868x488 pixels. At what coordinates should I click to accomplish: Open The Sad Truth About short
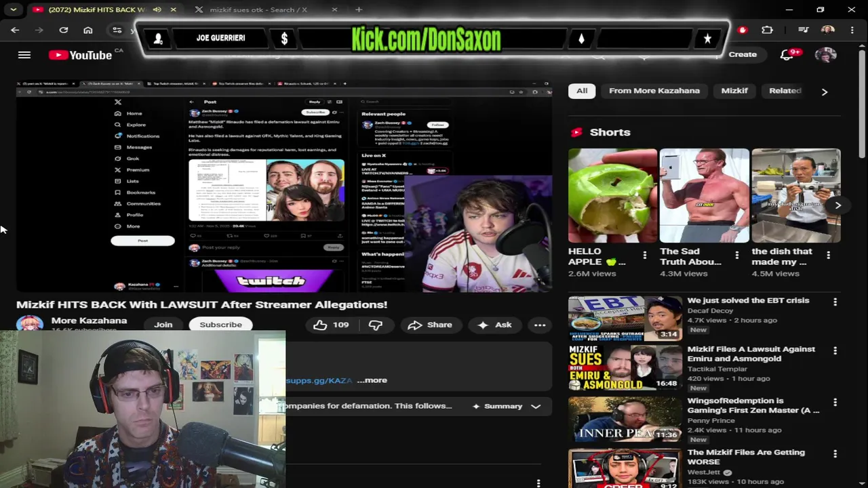click(x=704, y=196)
